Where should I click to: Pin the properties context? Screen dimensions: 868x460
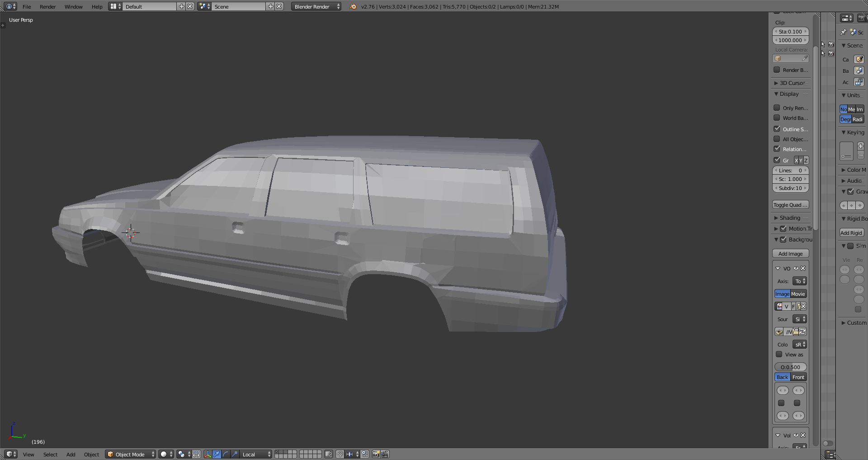[x=843, y=32]
